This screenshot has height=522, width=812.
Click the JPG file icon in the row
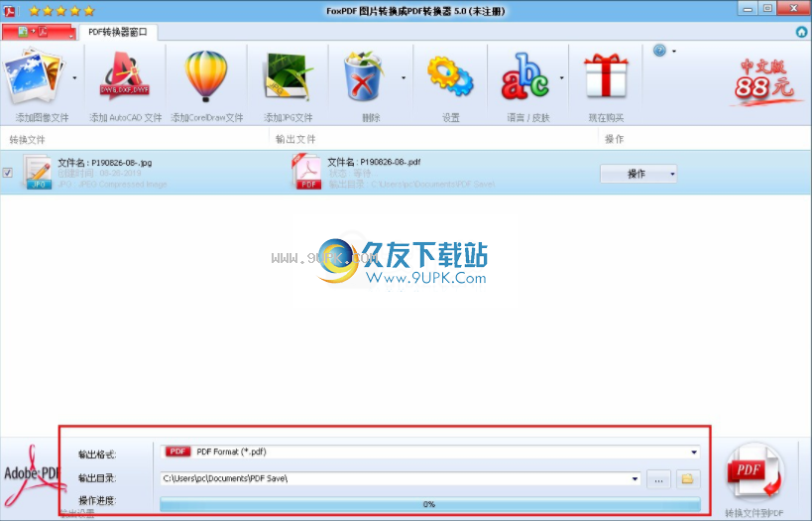(38, 173)
